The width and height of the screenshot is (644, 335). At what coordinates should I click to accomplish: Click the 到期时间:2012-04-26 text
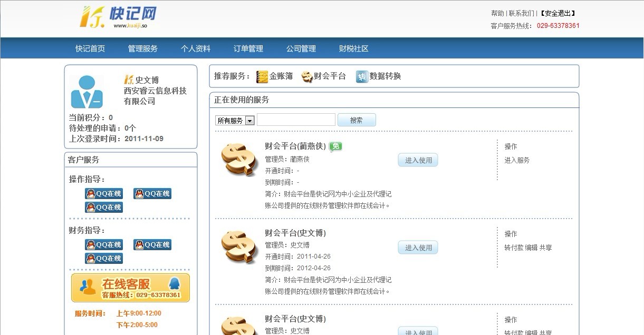[298, 268]
